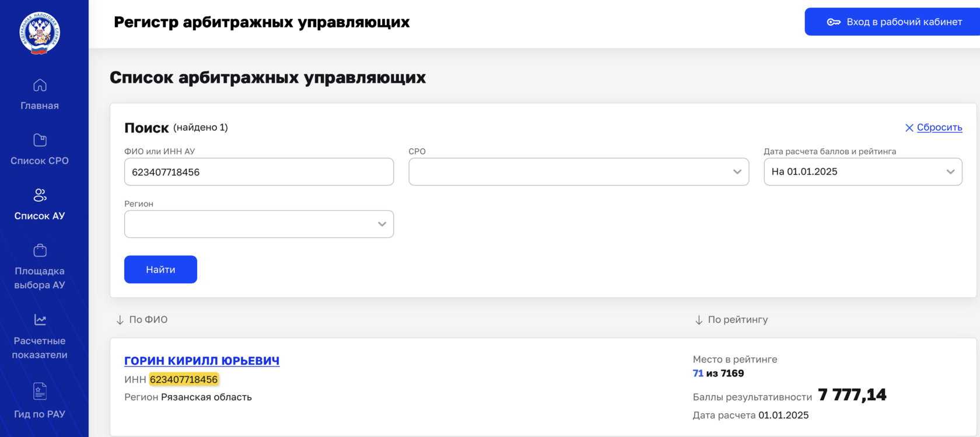Screen dimensions: 980x437
Task: Select the Список АУ people icon
Action: pos(40,195)
